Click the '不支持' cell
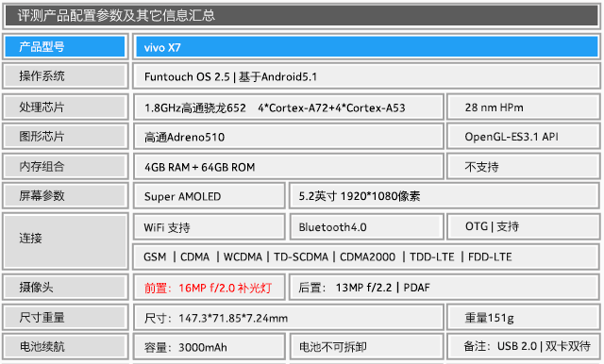The height and width of the screenshot is (364, 604). tap(524, 166)
